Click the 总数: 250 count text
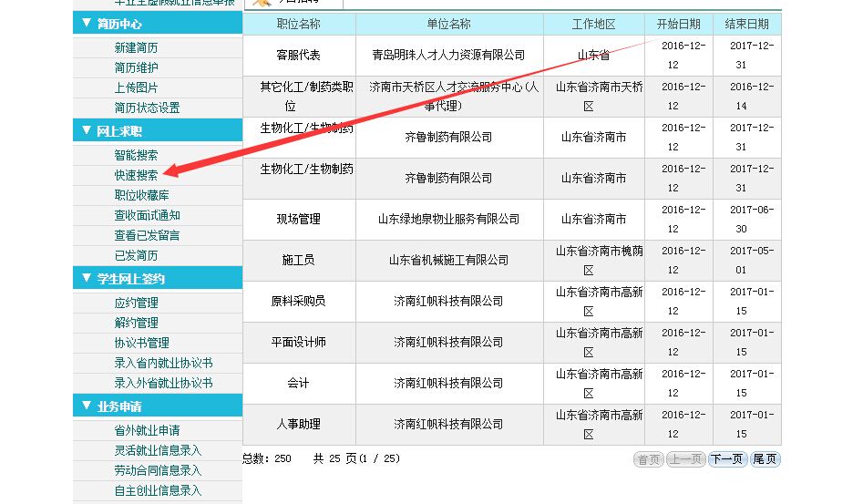The height and width of the screenshot is (504, 863). tap(267, 458)
